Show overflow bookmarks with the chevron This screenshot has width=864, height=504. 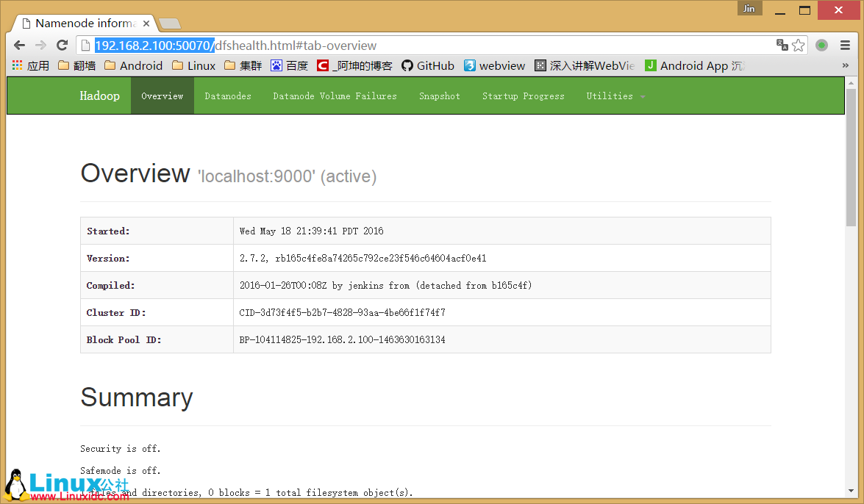pos(846,65)
